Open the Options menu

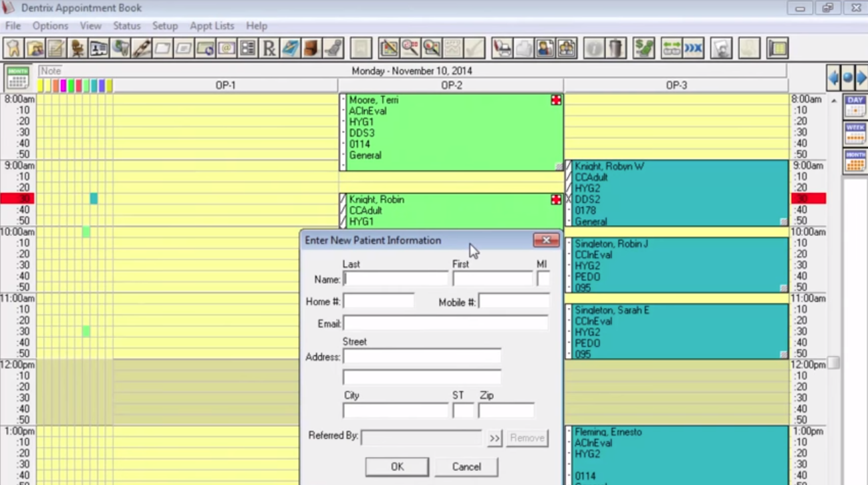pos(50,26)
